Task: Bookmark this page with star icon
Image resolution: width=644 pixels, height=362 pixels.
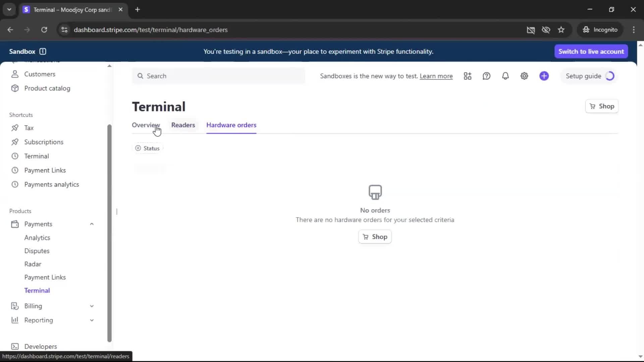Action: (561, 30)
